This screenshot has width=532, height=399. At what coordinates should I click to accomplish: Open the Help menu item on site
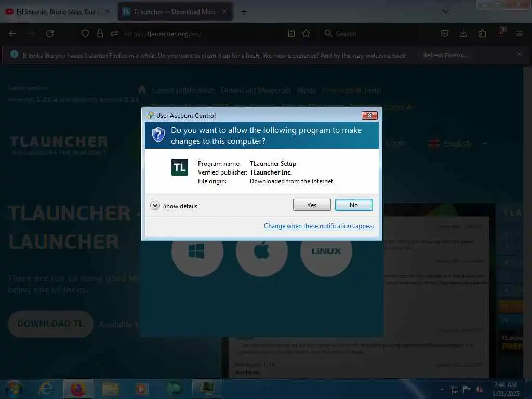coord(373,90)
